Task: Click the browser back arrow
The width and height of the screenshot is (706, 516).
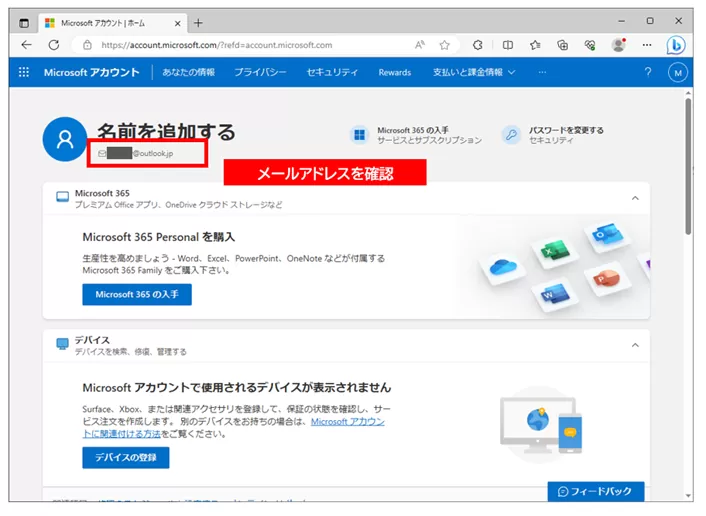Action: click(x=26, y=45)
